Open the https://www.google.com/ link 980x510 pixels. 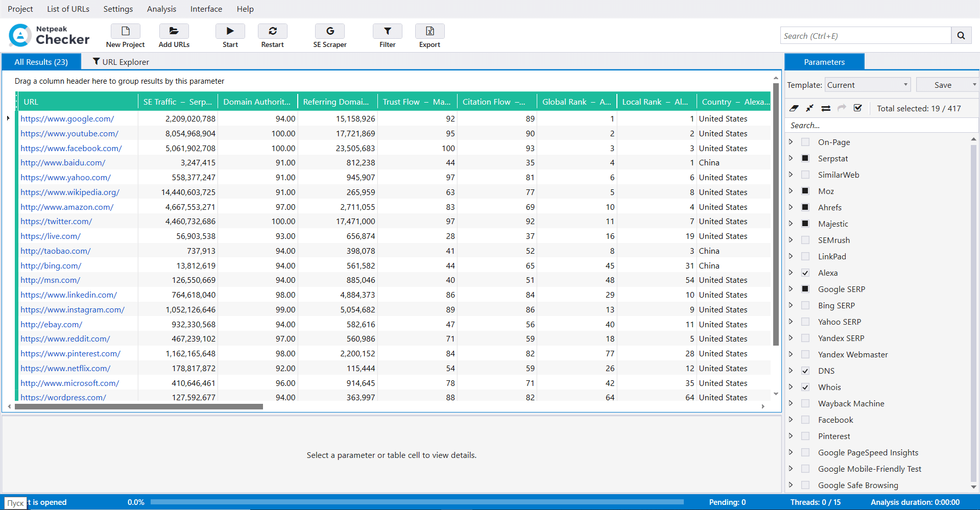point(67,118)
